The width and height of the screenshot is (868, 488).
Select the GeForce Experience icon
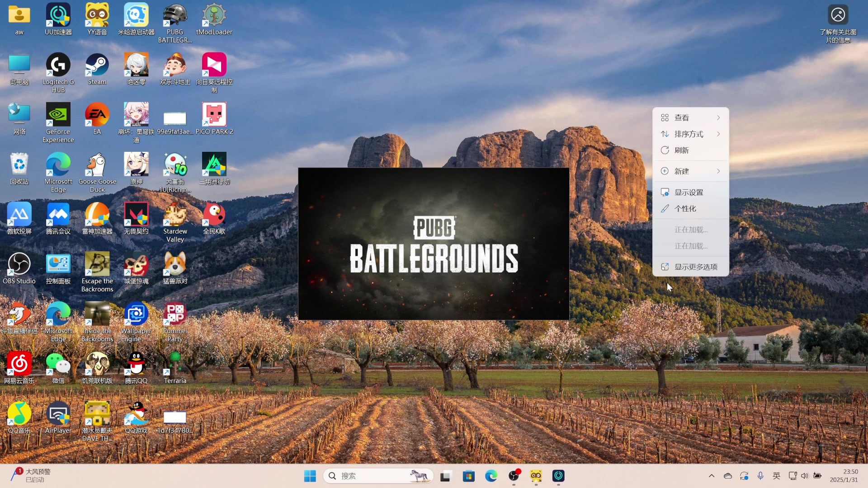point(58,115)
